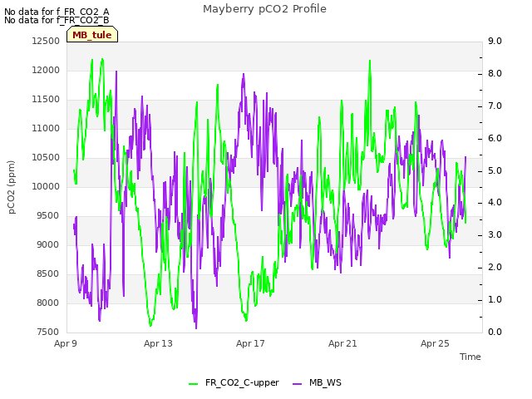
Task: Click the 4.0 right axis value
Action: (495, 203)
